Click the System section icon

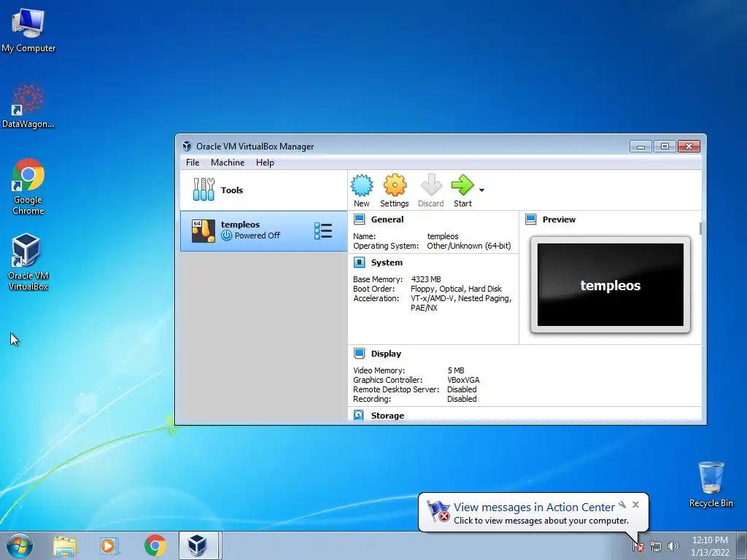click(x=359, y=262)
